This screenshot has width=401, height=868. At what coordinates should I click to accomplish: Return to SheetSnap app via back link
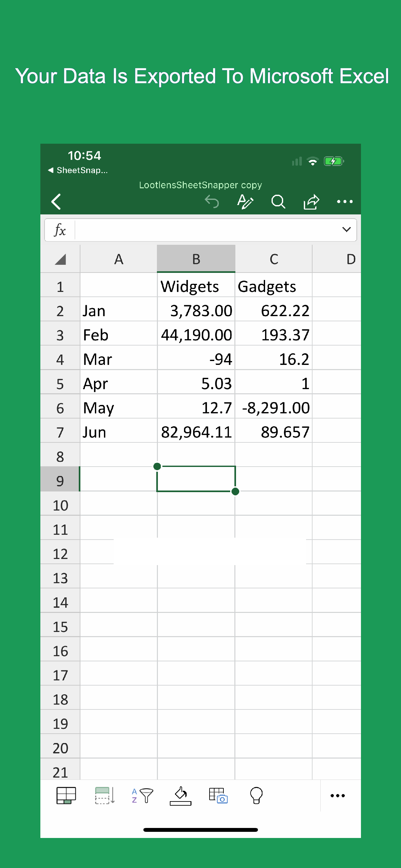pyautogui.click(x=78, y=170)
